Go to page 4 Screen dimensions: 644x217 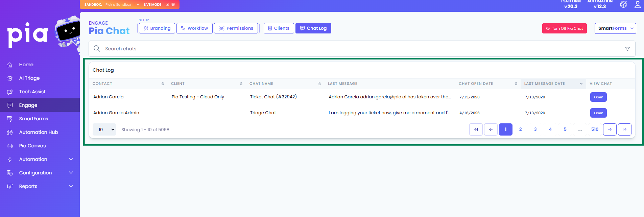pyautogui.click(x=550, y=129)
